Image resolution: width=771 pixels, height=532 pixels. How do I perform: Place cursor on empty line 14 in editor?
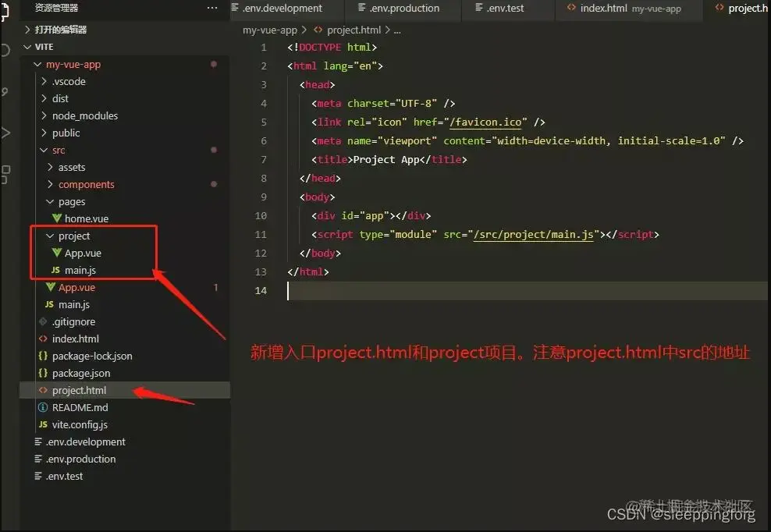(x=526, y=291)
